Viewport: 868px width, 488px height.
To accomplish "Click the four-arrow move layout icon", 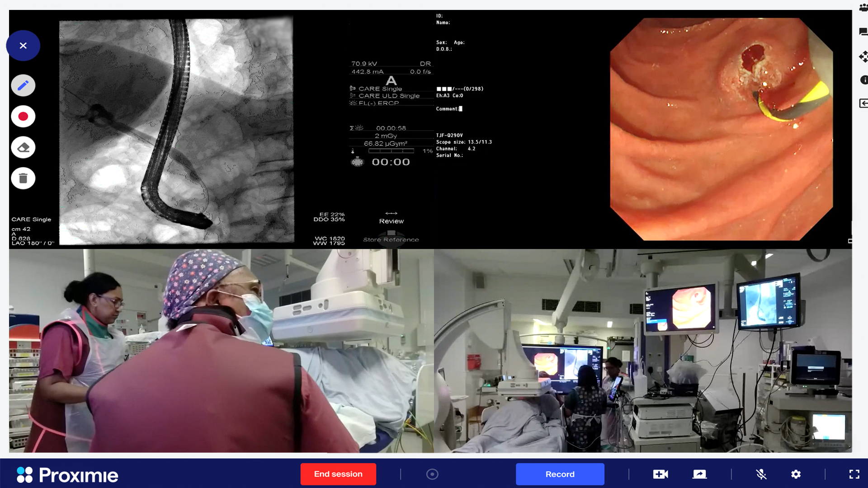I will tap(863, 56).
